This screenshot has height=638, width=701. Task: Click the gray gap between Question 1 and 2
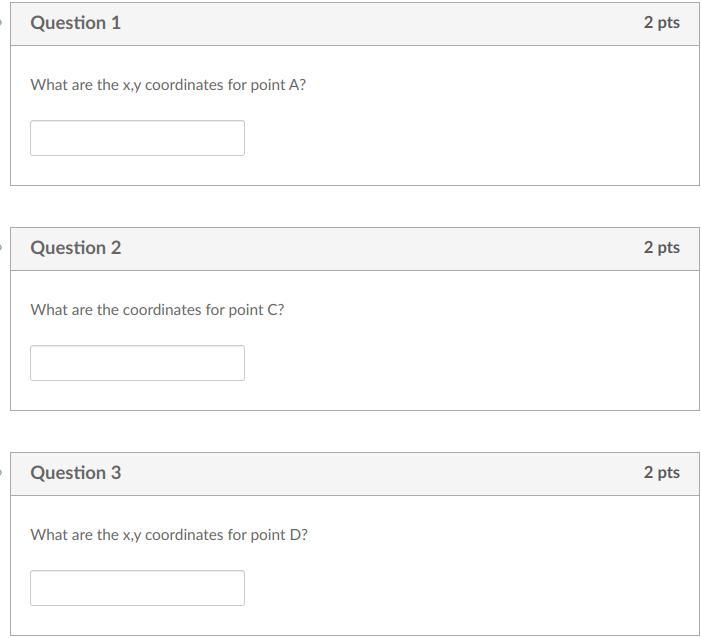click(350, 206)
